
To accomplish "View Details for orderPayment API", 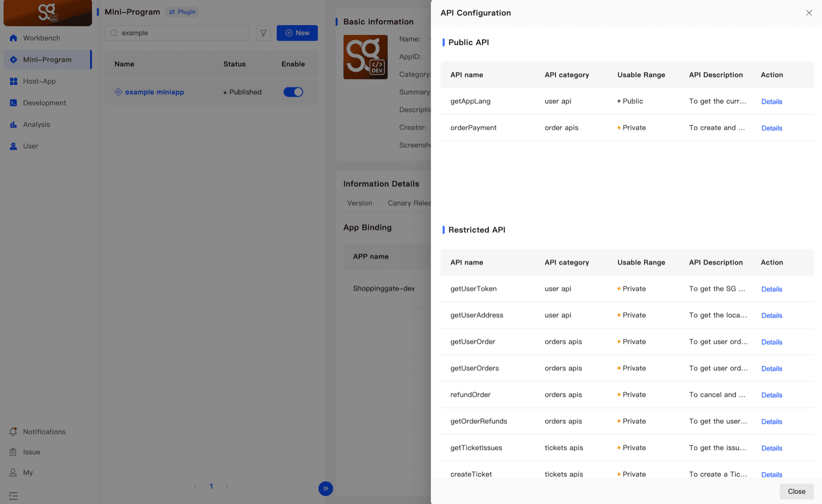I will [772, 128].
